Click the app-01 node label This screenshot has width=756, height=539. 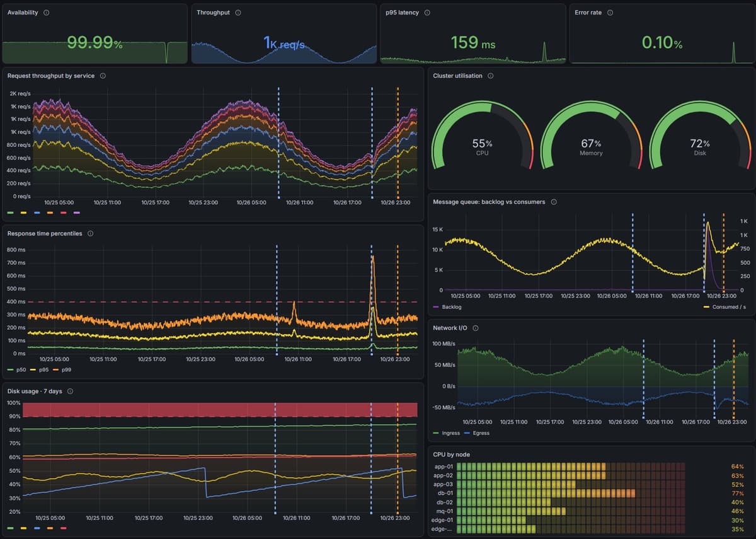point(444,467)
